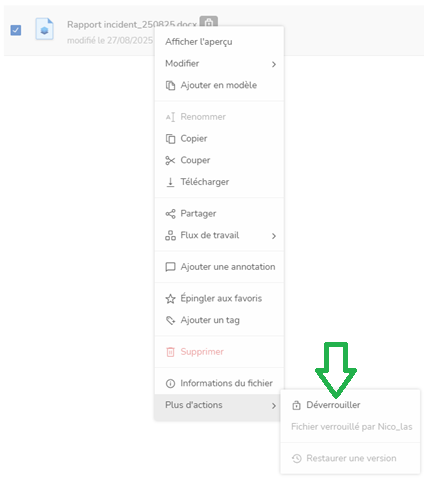Click the Ajouter un tag icon
Screen dimensions: 424x481
170,321
